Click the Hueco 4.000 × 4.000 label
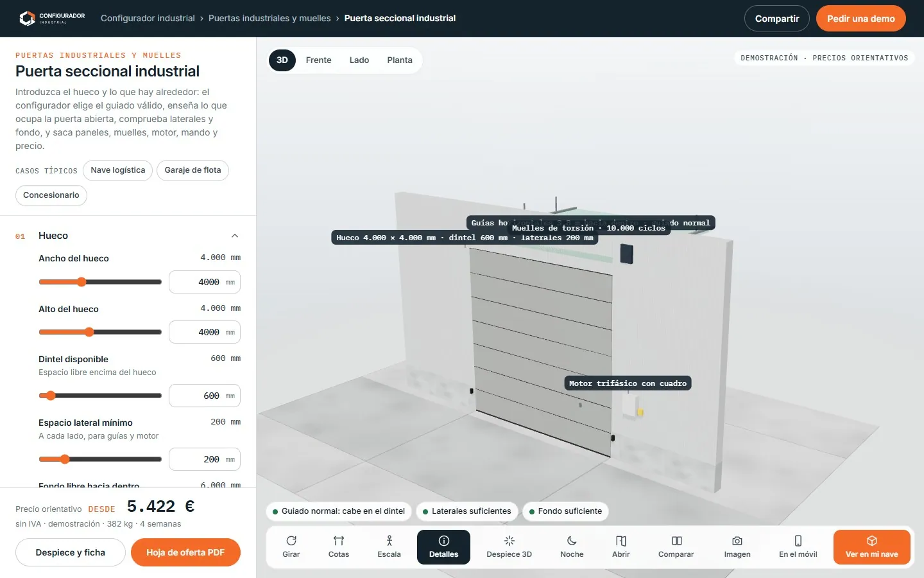Image resolution: width=924 pixels, height=578 pixels. [465, 238]
